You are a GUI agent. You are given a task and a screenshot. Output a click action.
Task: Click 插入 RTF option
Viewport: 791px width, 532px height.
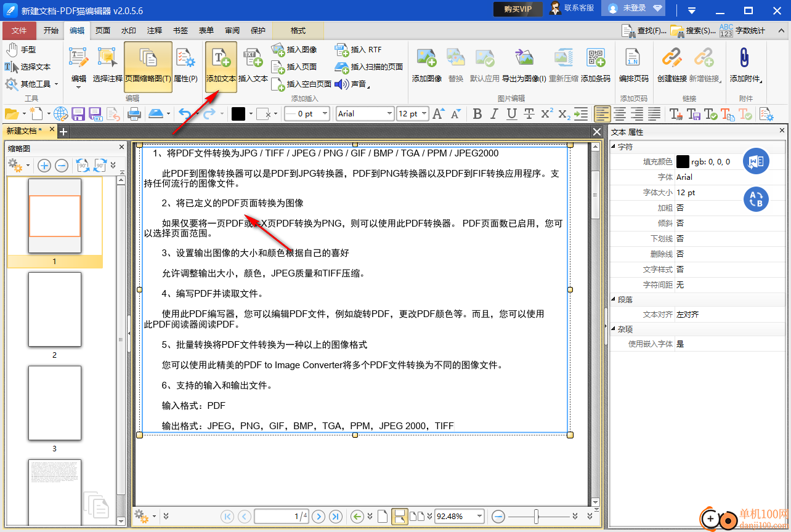coord(359,49)
